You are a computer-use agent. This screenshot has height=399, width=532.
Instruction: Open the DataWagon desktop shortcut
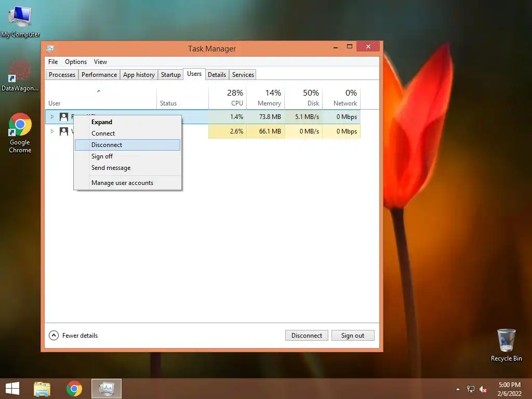point(20,75)
